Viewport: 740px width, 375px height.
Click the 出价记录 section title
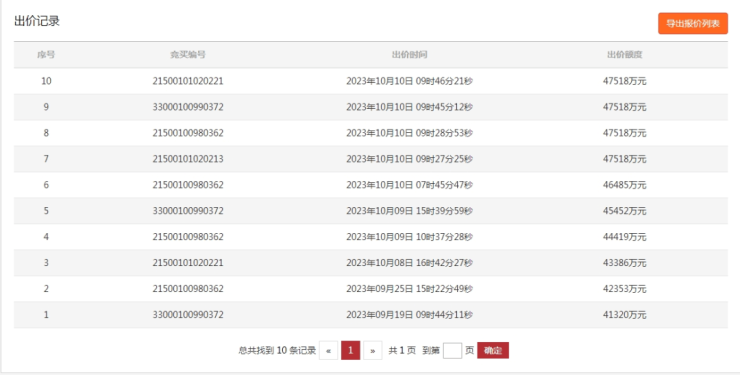(x=37, y=21)
